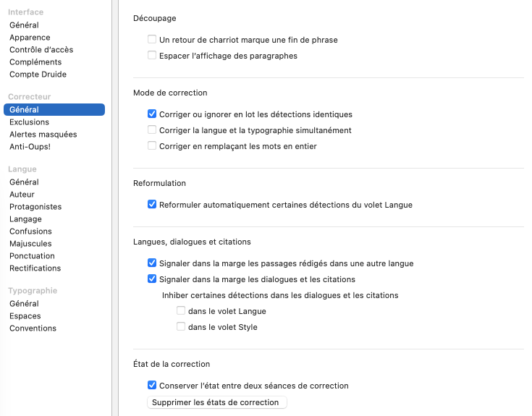Toggle 'dans le volet Langue' checkbox
532x416 pixels.
click(x=181, y=311)
